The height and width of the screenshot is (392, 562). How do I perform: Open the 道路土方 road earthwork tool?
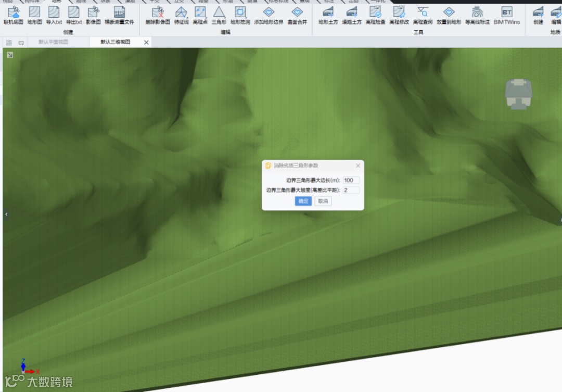point(352,16)
